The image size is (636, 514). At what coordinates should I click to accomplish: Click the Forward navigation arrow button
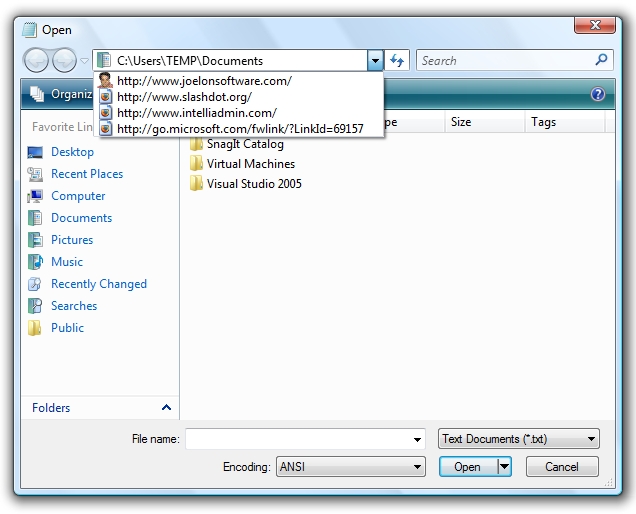click(x=64, y=60)
